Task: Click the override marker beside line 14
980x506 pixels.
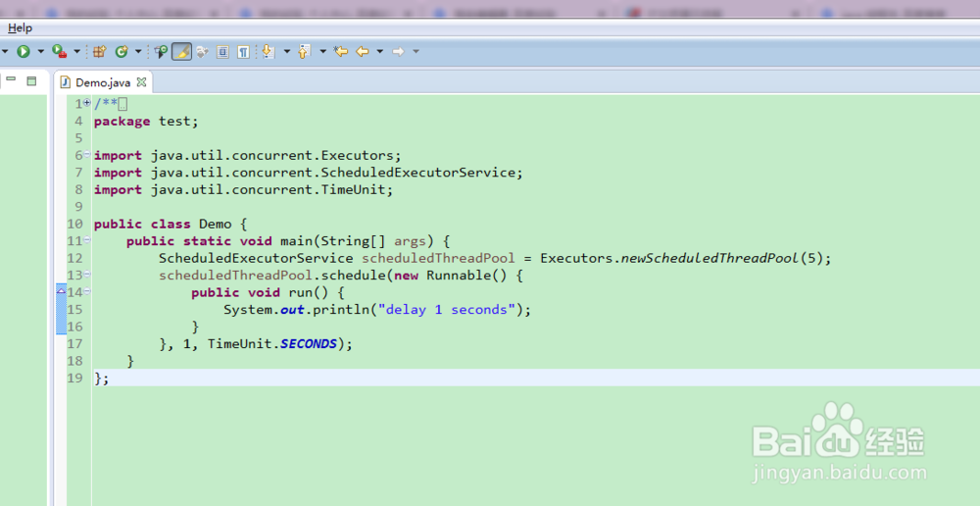Action: click(61, 291)
